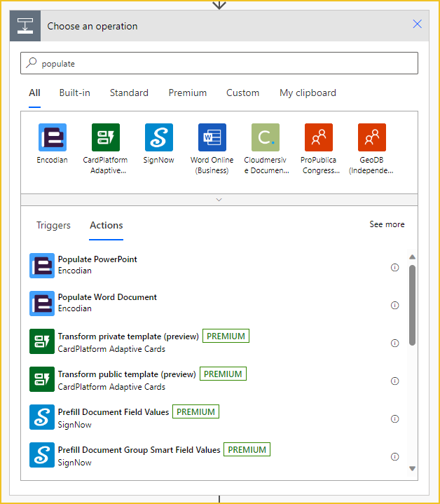Choose Prefill Document Field Values action
This screenshot has width=440, height=504.
tap(214, 417)
